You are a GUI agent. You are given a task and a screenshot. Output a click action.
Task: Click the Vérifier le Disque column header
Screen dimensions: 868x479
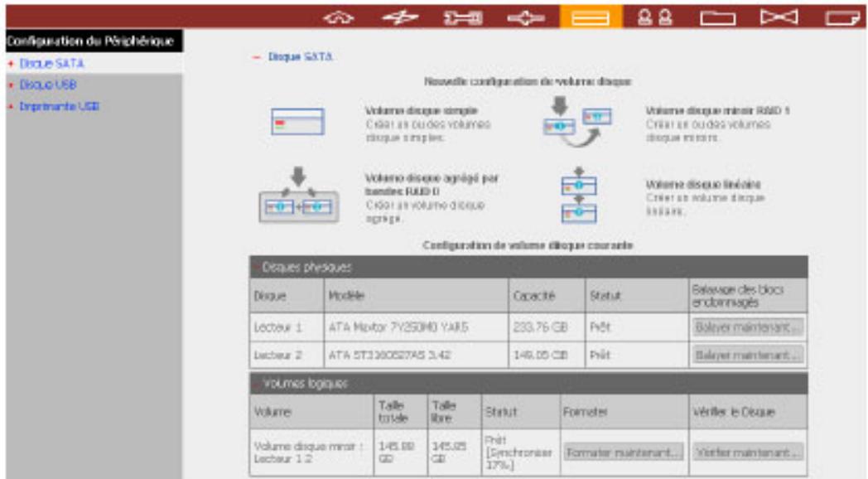pos(748,411)
